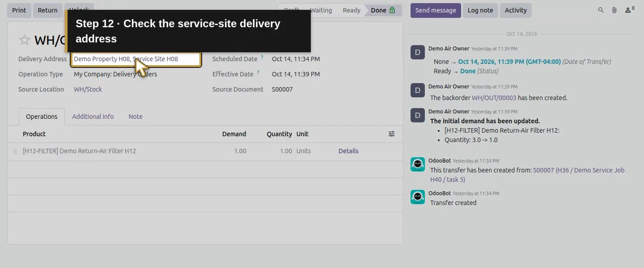Click the Effective Date help question mark
This screenshot has width=644, height=268.
click(258, 73)
